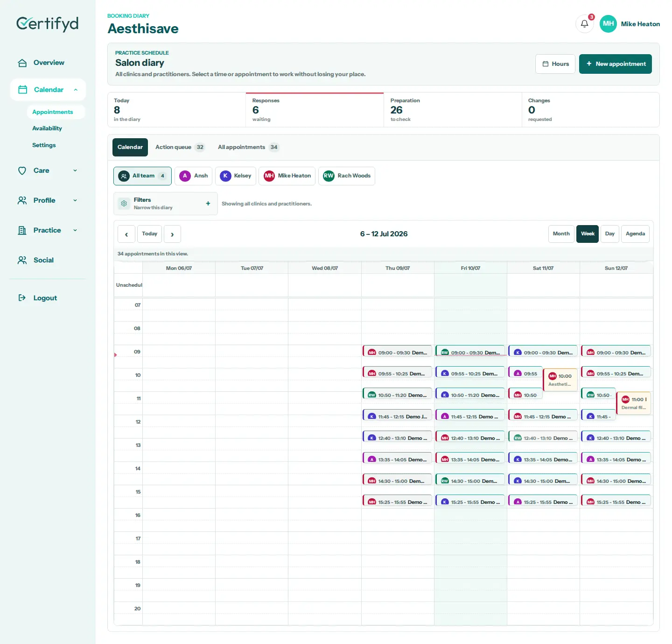Open the All appointments tab

(x=248, y=147)
